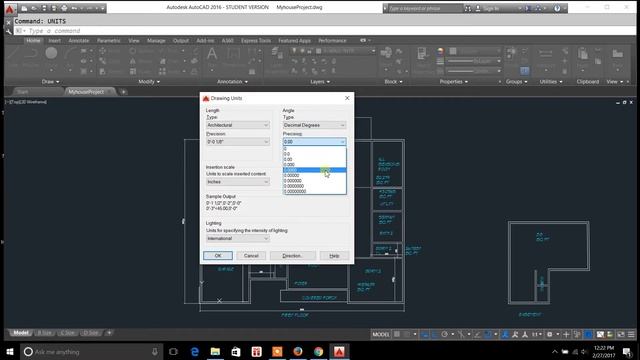This screenshot has height=360, width=640.
Task: Select 0.00000000 in the precision list
Action: (314, 191)
